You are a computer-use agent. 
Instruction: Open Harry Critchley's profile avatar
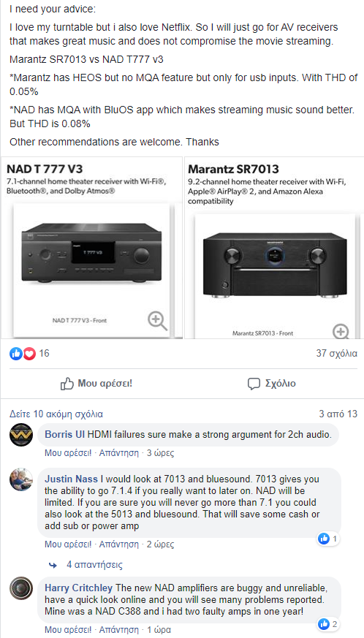[20, 588]
